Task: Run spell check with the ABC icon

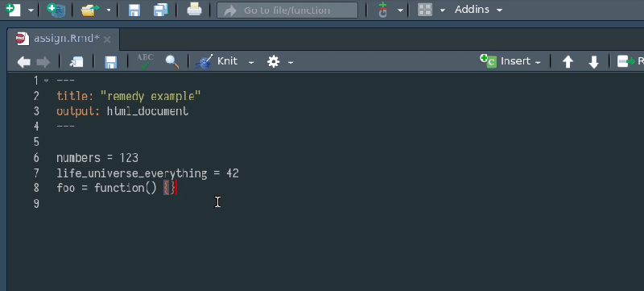Action: pyautogui.click(x=145, y=61)
